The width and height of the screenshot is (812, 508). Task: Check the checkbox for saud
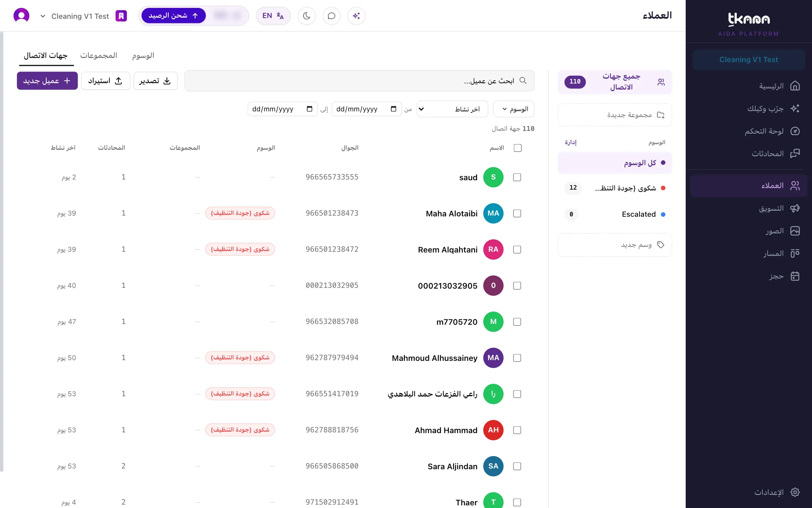point(517,177)
